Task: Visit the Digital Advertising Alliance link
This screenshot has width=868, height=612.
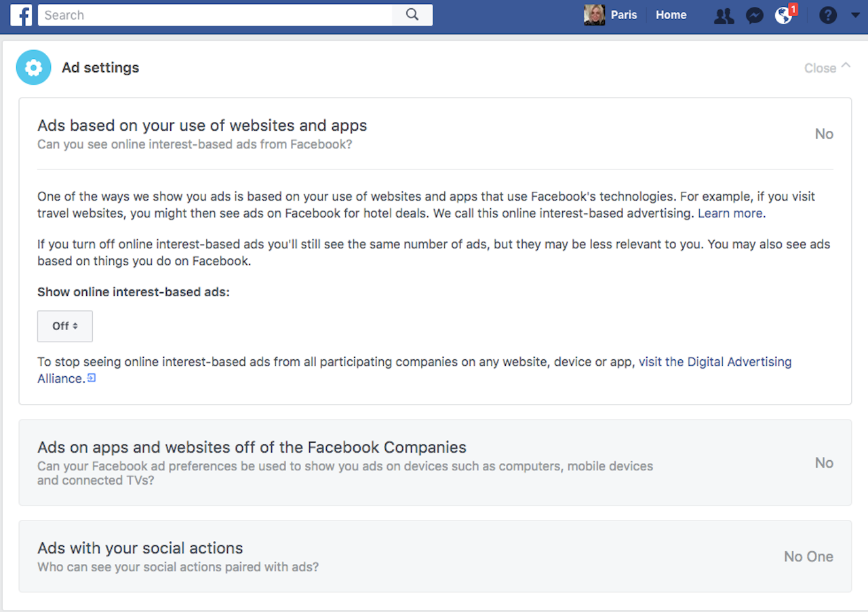Action: [x=715, y=362]
